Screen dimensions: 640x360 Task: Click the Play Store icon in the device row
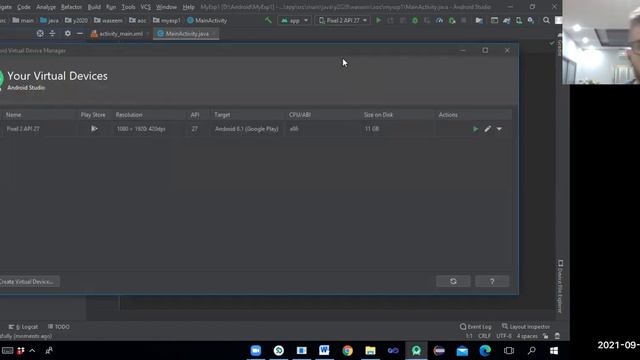(94, 129)
